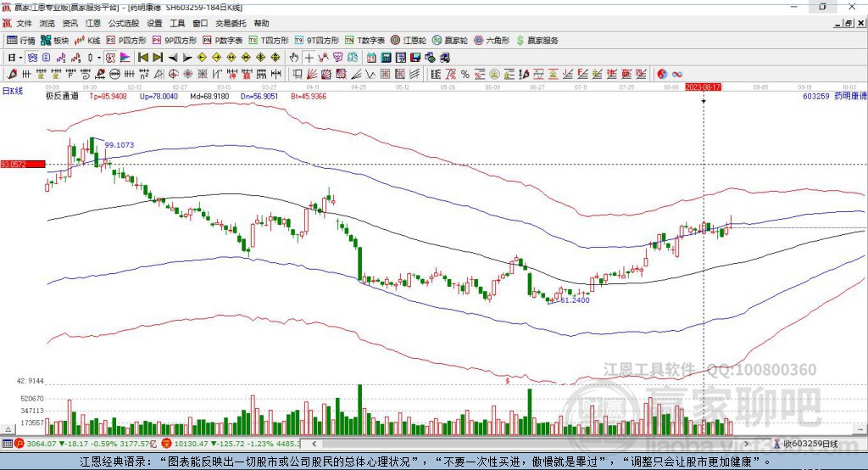Viewport: 868px width, 470px height.
Task: Open the calendar date icon
Action: (x=371, y=58)
